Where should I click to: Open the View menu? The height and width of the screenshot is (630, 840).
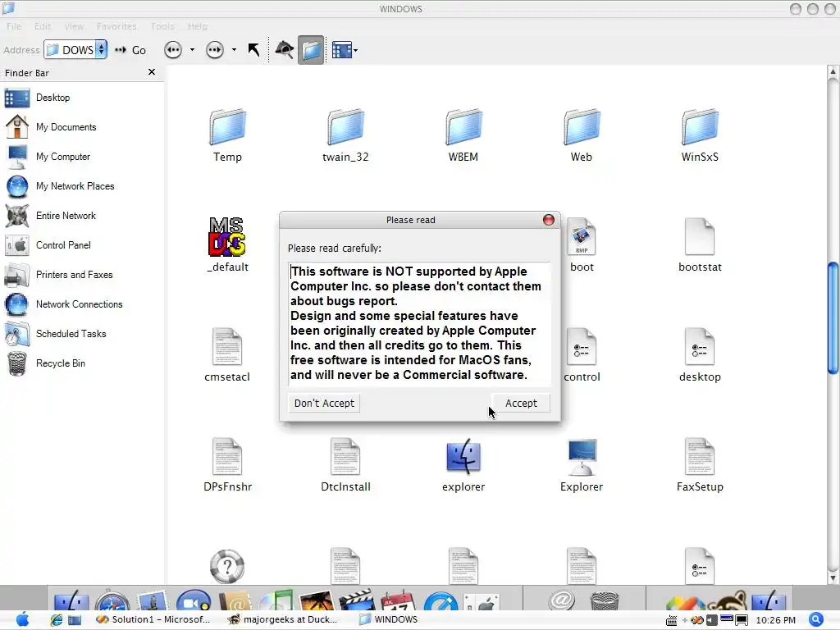74,26
